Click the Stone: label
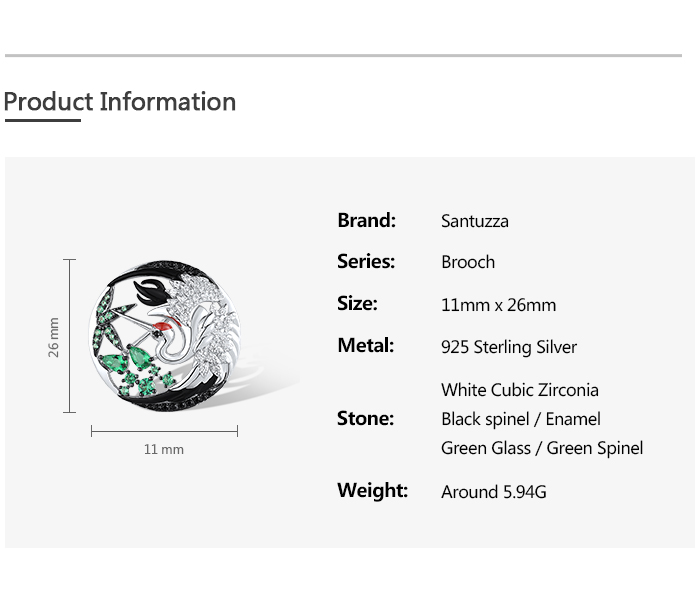 (x=366, y=418)
